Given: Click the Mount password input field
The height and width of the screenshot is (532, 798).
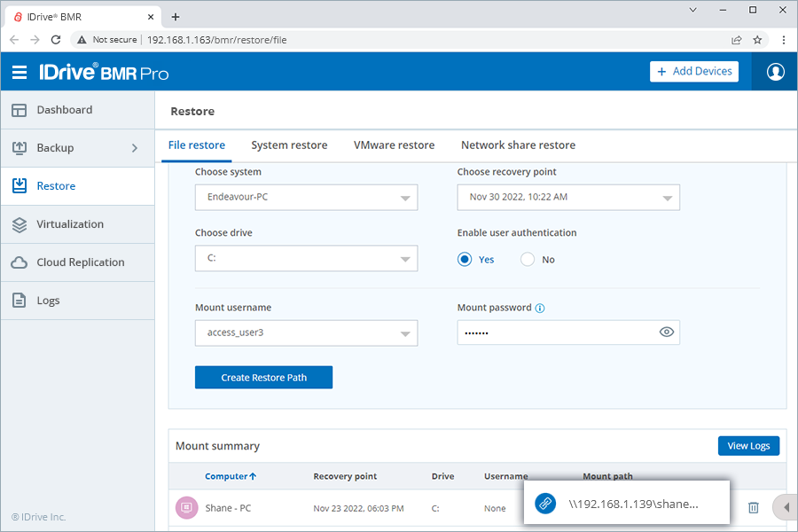Looking at the screenshot, I should tap(554, 332).
